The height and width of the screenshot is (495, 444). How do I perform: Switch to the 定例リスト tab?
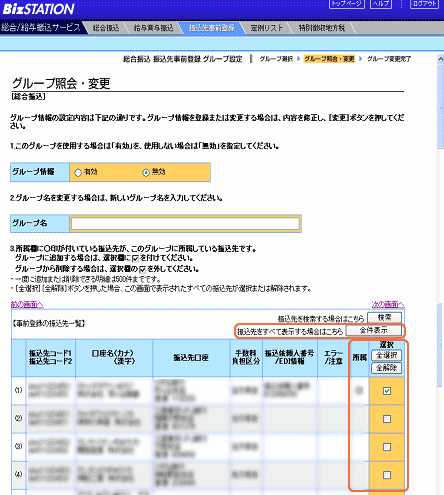point(267,28)
